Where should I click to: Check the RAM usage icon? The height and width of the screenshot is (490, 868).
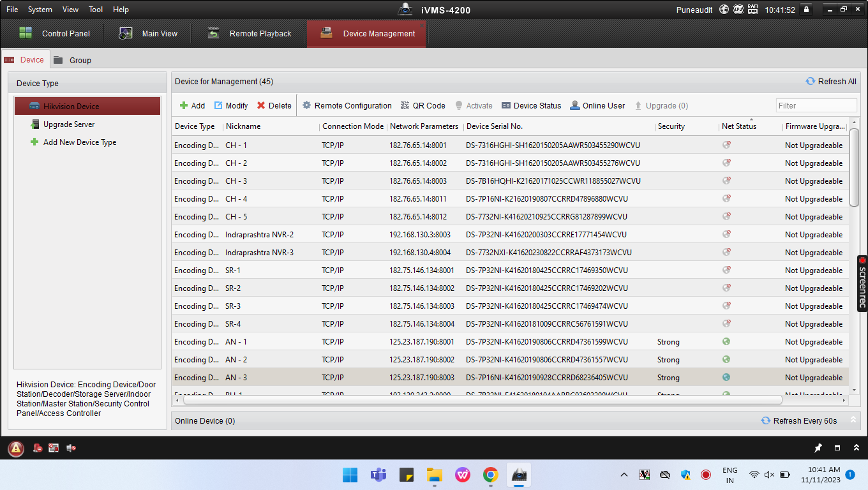click(753, 10)
